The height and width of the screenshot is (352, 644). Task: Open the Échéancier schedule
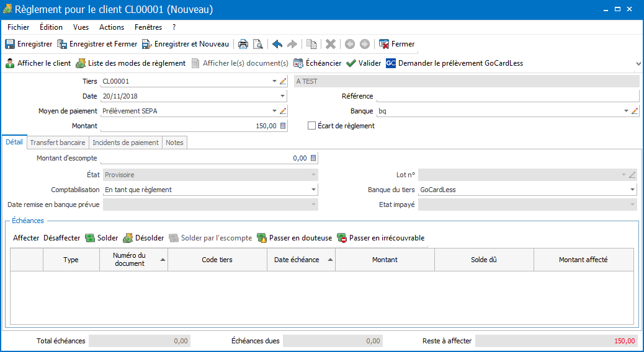click(x=317, y=63)
